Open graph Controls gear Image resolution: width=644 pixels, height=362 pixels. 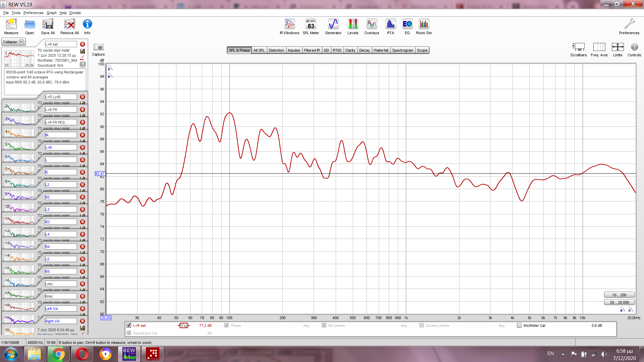634,47
